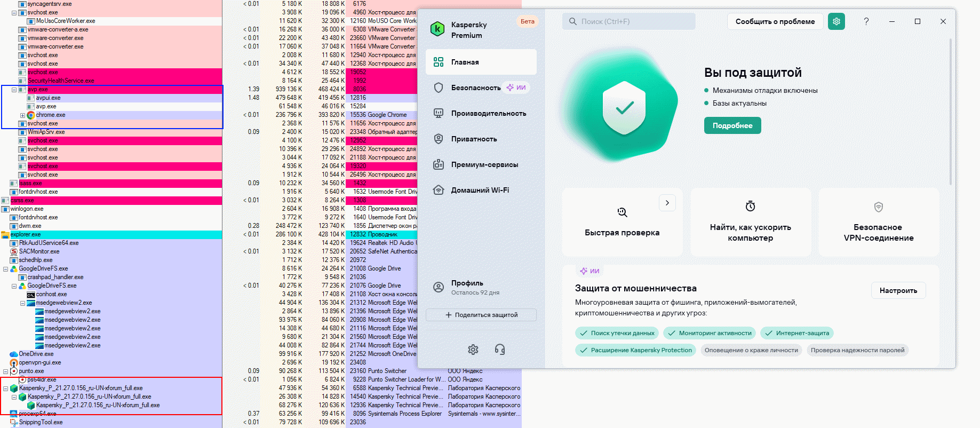The width and height of the screenshot is (980, 428).
Task: Click the SACMonitor.exe red S icon
Action: coord(14,251)
